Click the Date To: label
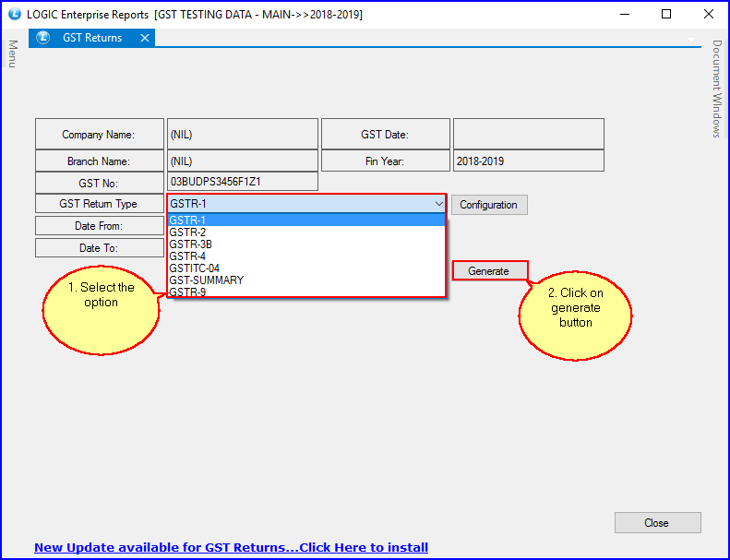This screenshot has height=560, width=730. tap(99, 247)
